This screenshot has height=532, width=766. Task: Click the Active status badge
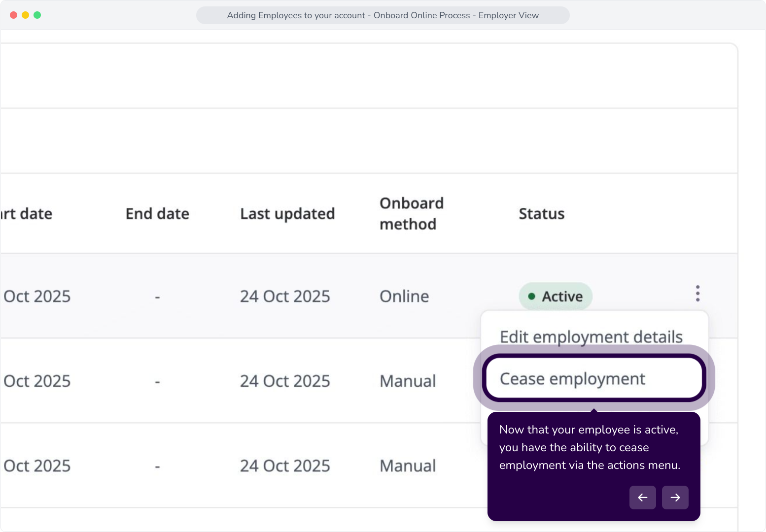[556, 296]
